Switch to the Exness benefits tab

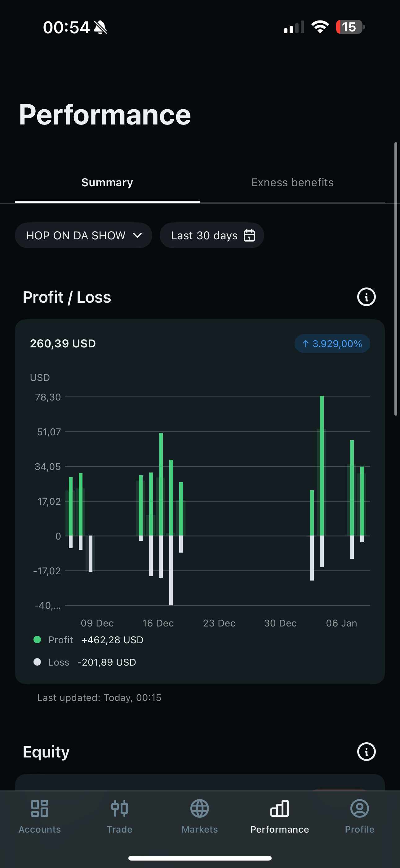292,182
